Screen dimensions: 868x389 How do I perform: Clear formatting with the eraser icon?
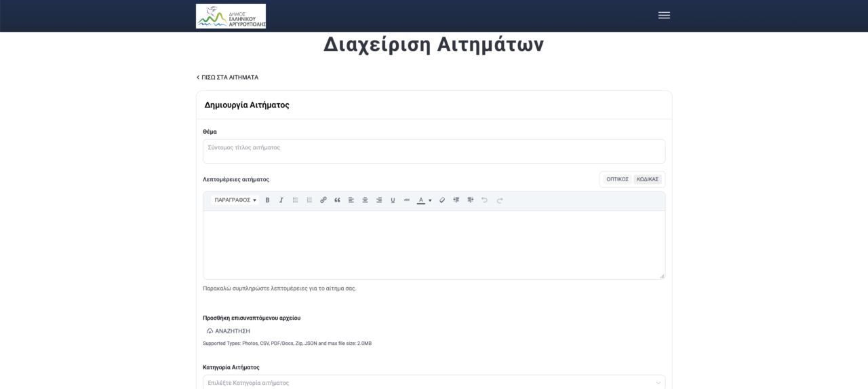(x=442, y=200)
